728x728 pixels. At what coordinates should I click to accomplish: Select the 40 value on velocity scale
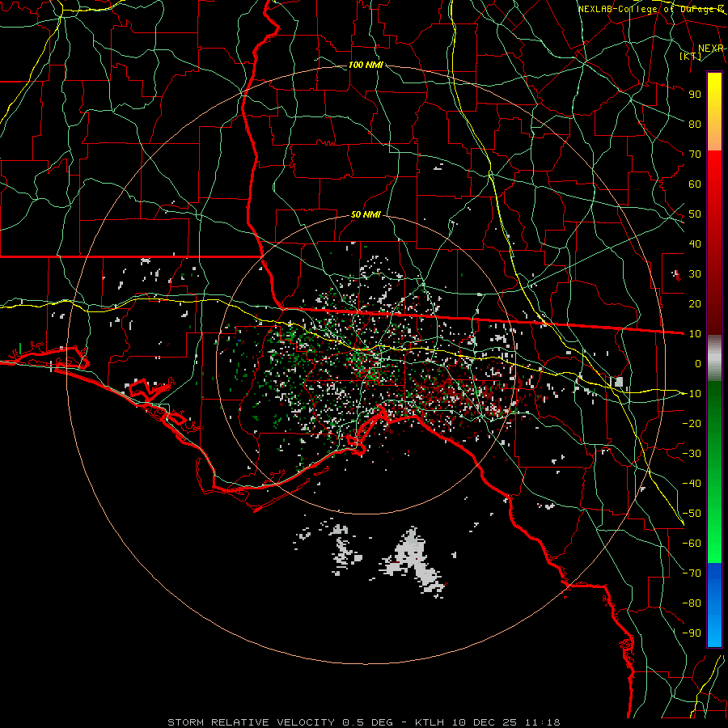click(x=695, y=243)
